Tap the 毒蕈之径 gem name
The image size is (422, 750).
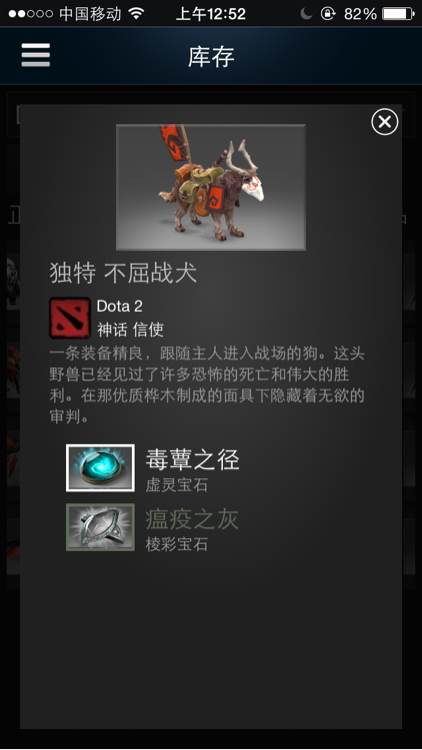[x=192, y=460]
